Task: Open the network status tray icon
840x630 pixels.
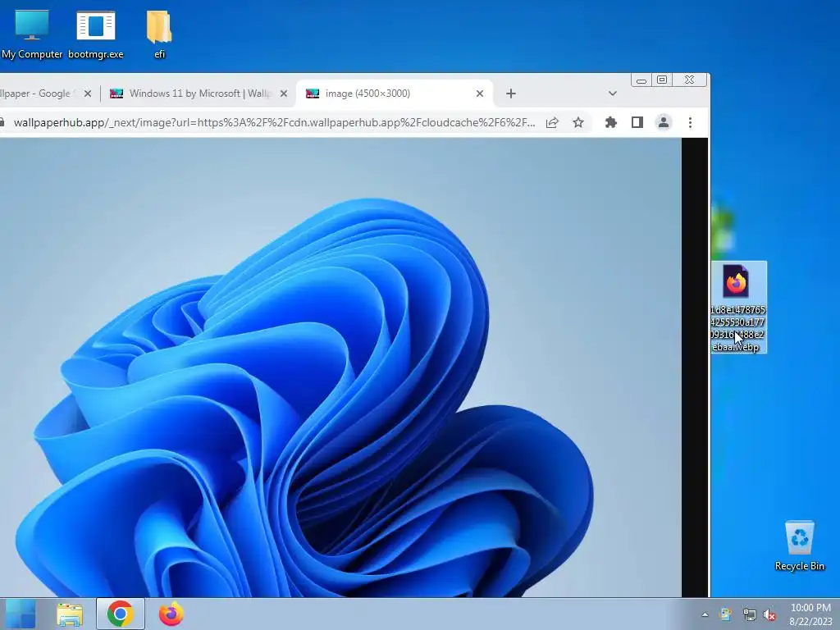Action: pos(750,614)
